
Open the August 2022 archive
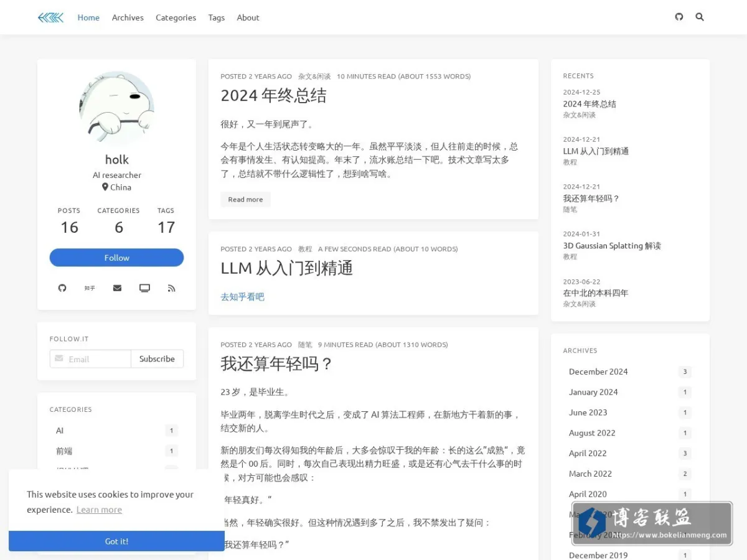[630, 433]
